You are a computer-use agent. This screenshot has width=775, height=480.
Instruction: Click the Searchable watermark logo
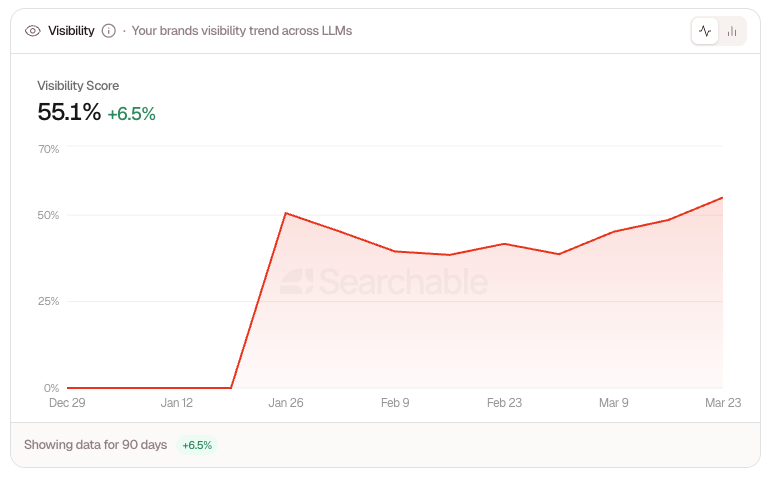pos(384,281)
